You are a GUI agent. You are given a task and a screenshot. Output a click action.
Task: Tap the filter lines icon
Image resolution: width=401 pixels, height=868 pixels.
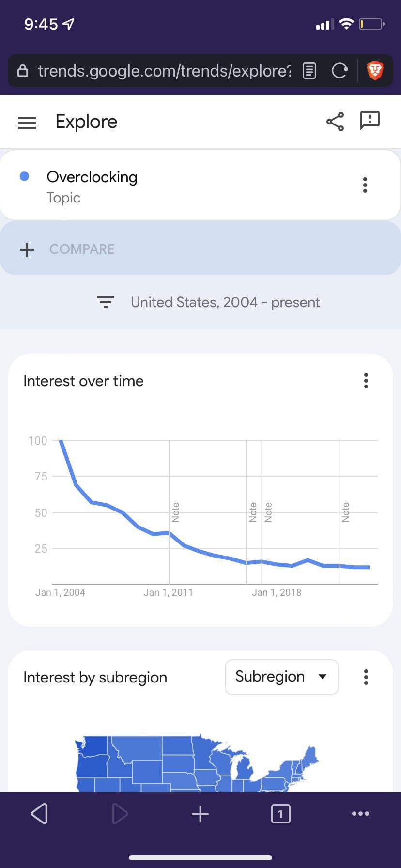point(106,302)
